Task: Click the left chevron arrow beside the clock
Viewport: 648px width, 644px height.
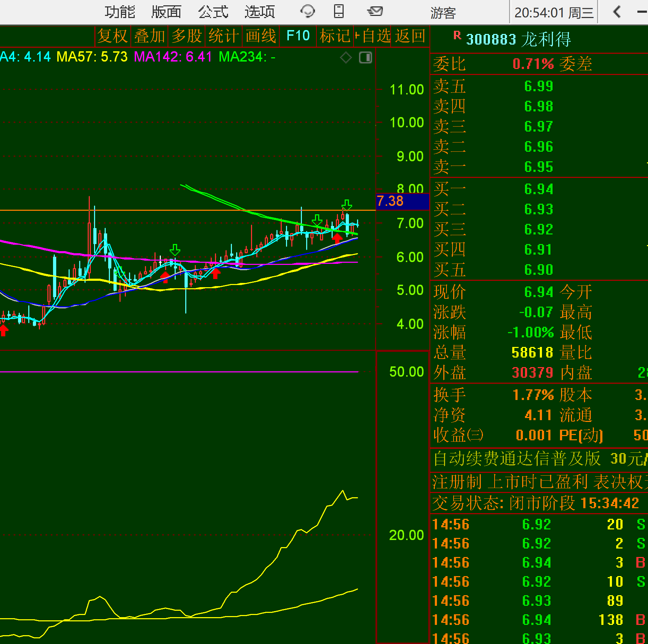Action: click(617, 12)
